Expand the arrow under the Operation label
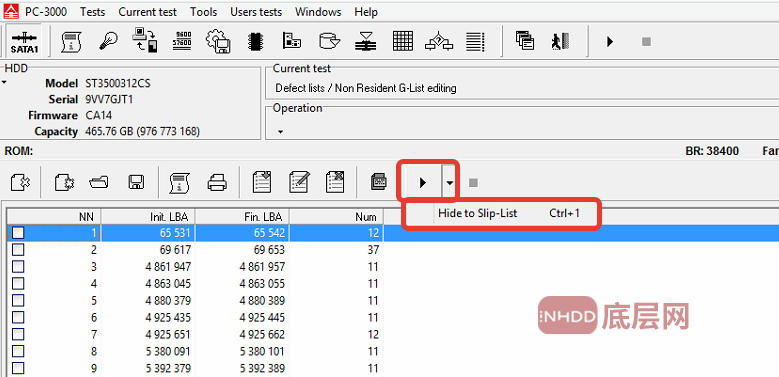779x377 pixels. 280,132
